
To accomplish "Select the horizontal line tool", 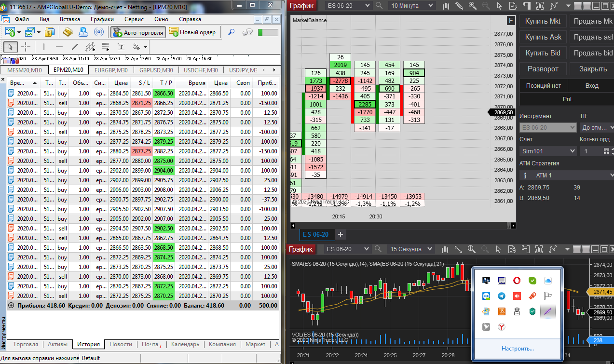I will pos(59,47).
